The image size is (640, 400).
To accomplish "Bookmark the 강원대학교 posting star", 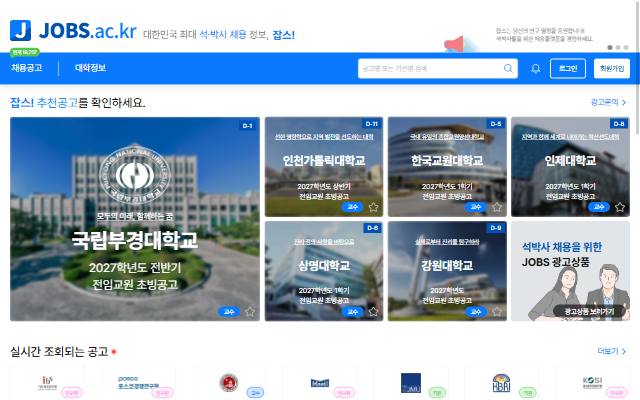I will pyautogui.click(x=497, y=312).
